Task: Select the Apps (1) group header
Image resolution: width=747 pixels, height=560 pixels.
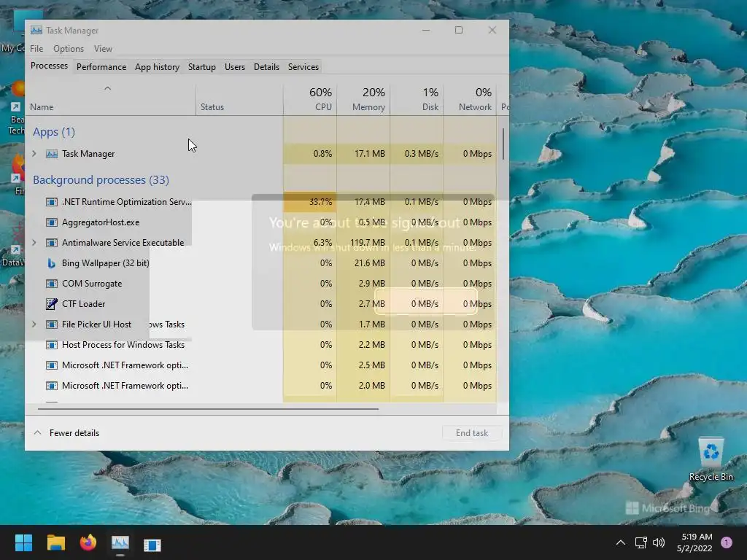Action: pos(54,132)
